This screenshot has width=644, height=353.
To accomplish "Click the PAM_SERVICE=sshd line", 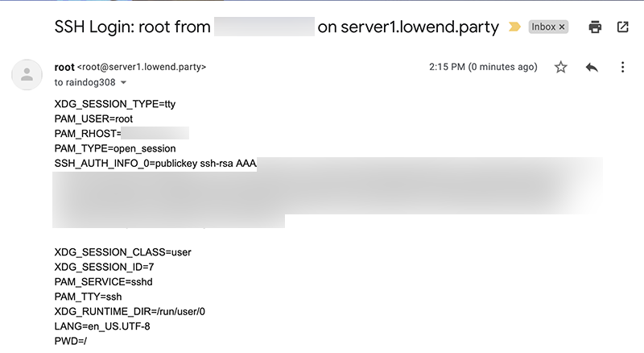I will pos(103,281).
